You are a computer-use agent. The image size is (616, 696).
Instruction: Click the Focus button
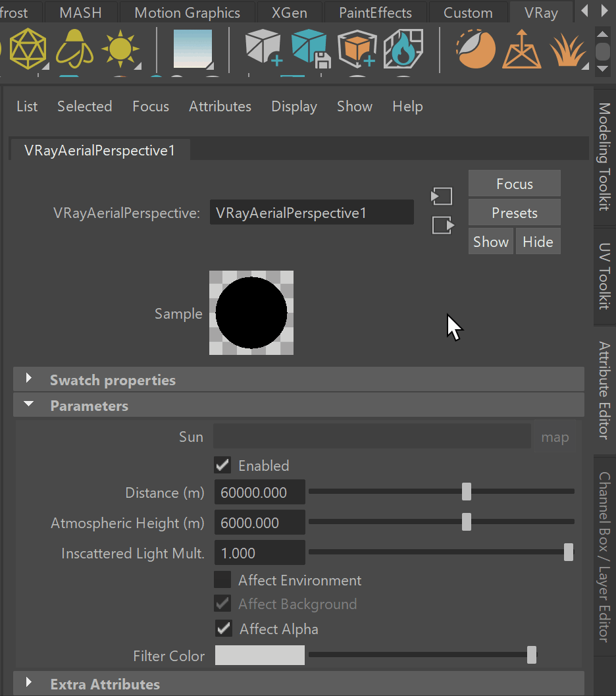[x=515, y=183]
